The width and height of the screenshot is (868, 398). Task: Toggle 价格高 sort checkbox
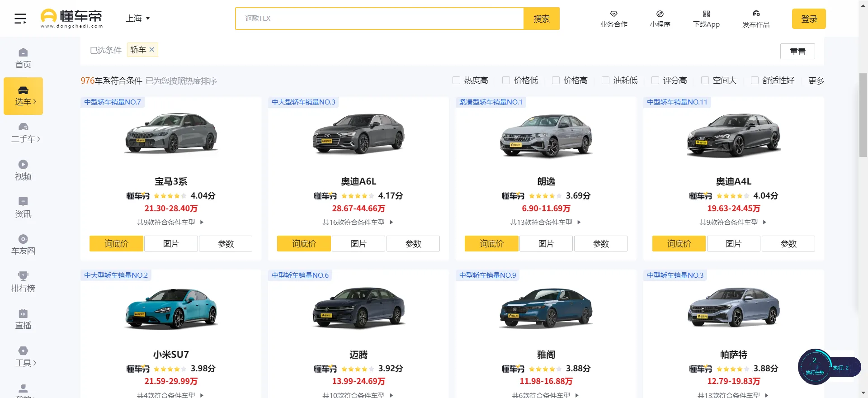tap(556, 81)
